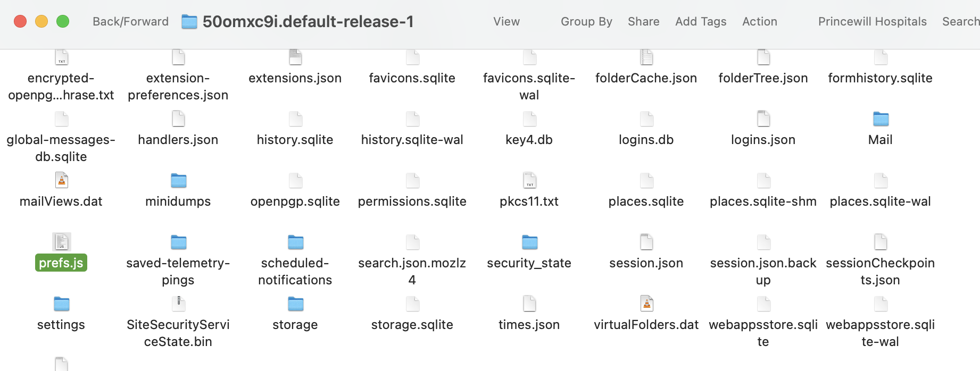980x371 pixels.
Task: Select the pkcs11.txt file icon
Action: click(529, 180)
